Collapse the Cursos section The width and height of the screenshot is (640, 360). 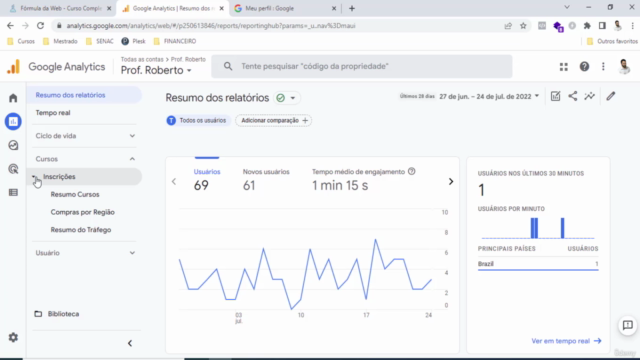[85, 159]
